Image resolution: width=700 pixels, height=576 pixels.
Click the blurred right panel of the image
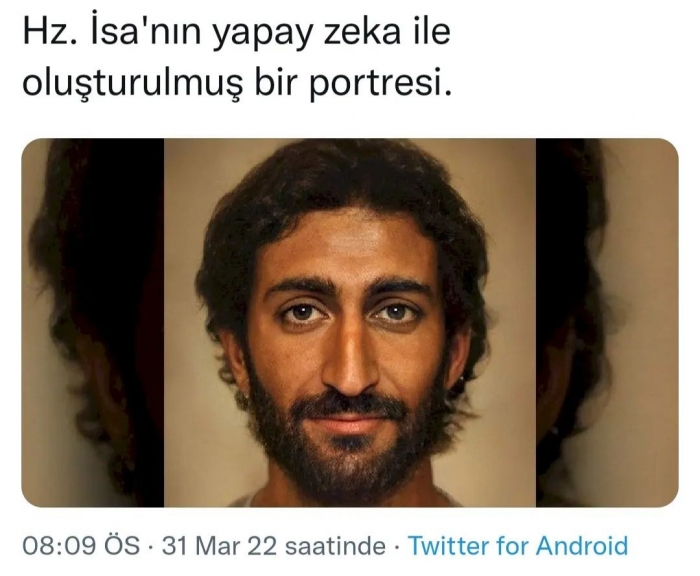click(607, 322)
